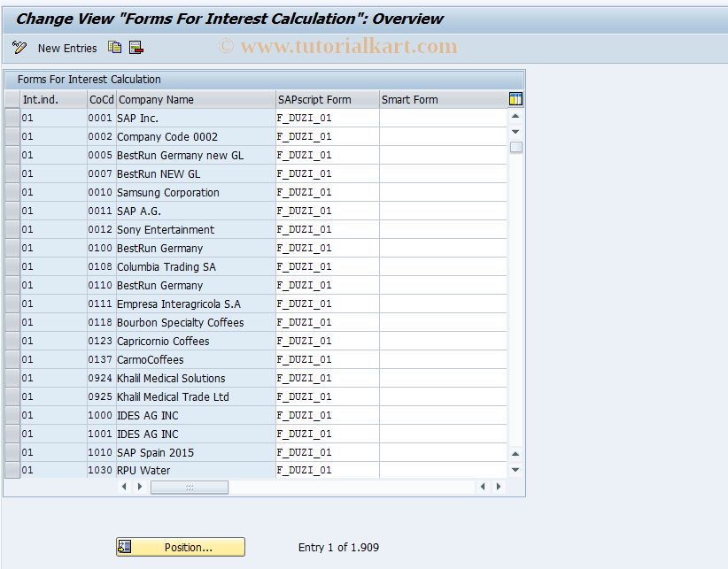The width and height of the screenshot is (728, 569).
Task: Click left arrow of first horizontal scrollbar
Action: 124,487
